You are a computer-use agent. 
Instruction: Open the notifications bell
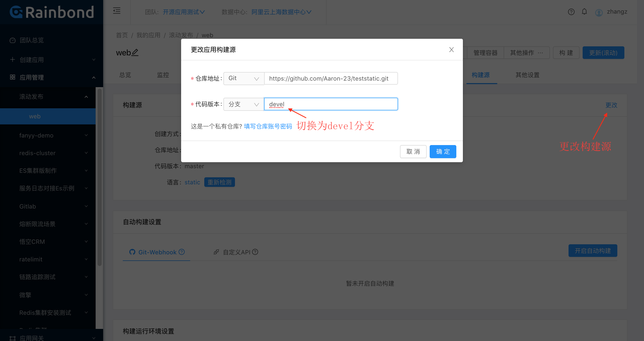coord(584,12)
